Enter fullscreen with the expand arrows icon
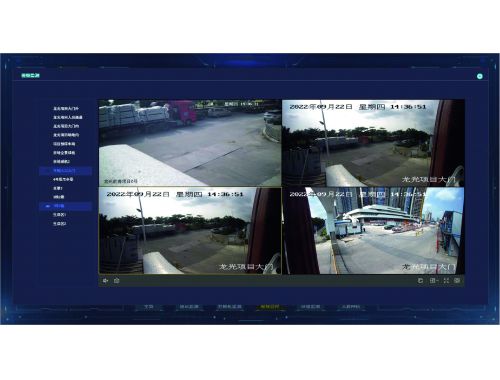 446,281
